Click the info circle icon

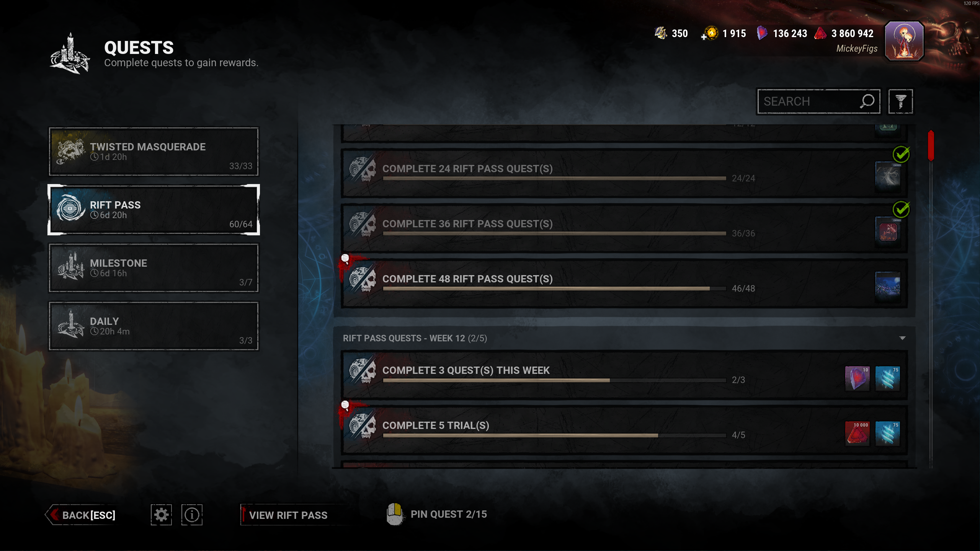[192, 515]
